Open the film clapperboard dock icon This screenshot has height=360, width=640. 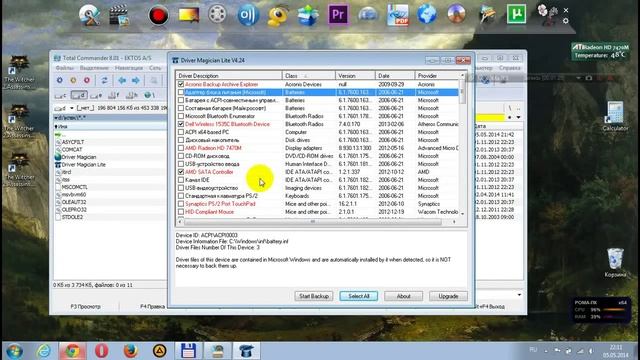pos(119,16)
